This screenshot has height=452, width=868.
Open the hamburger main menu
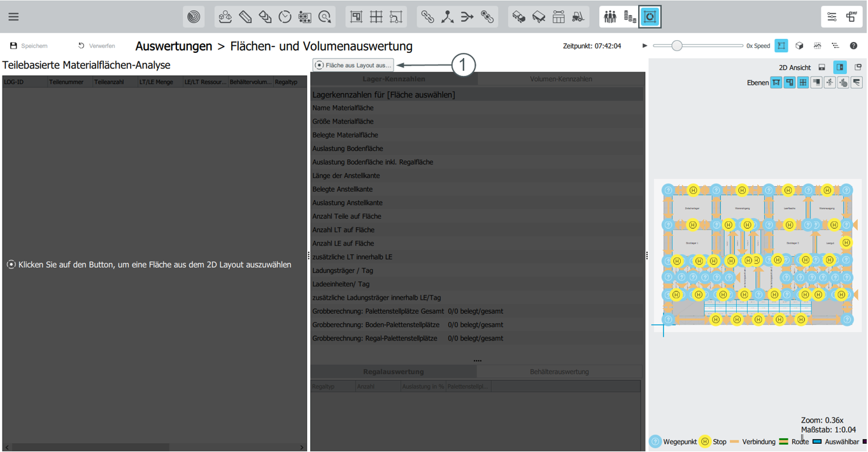click(x=13, y=17)
